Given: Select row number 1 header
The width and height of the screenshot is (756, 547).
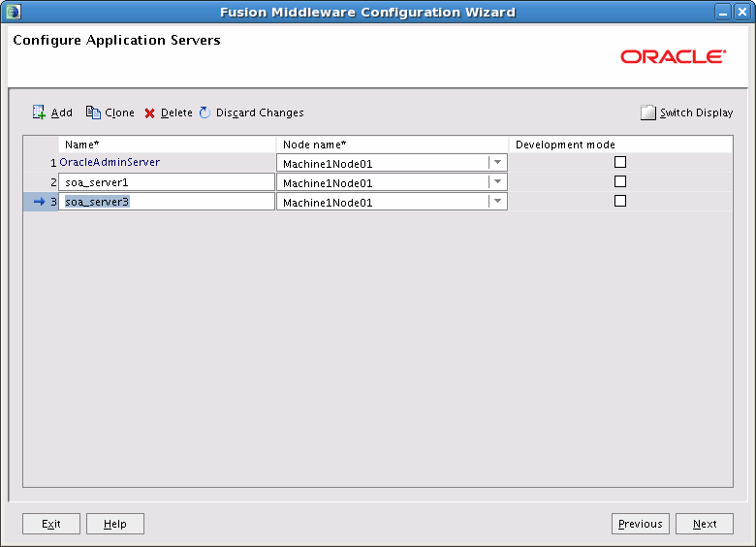Looking at the screenshot, I should click(x=41, y=163).
